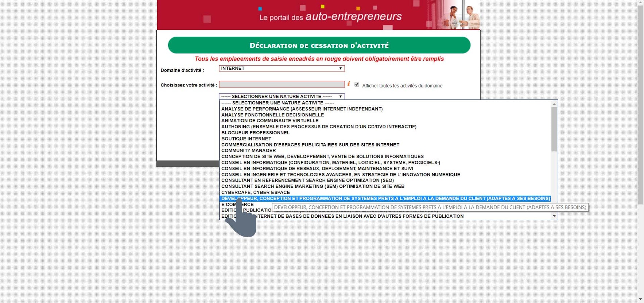Select 'CONSULTANT SEARCH ENGINE MARKETING (SEM)' option

click(x=385, y=186)
